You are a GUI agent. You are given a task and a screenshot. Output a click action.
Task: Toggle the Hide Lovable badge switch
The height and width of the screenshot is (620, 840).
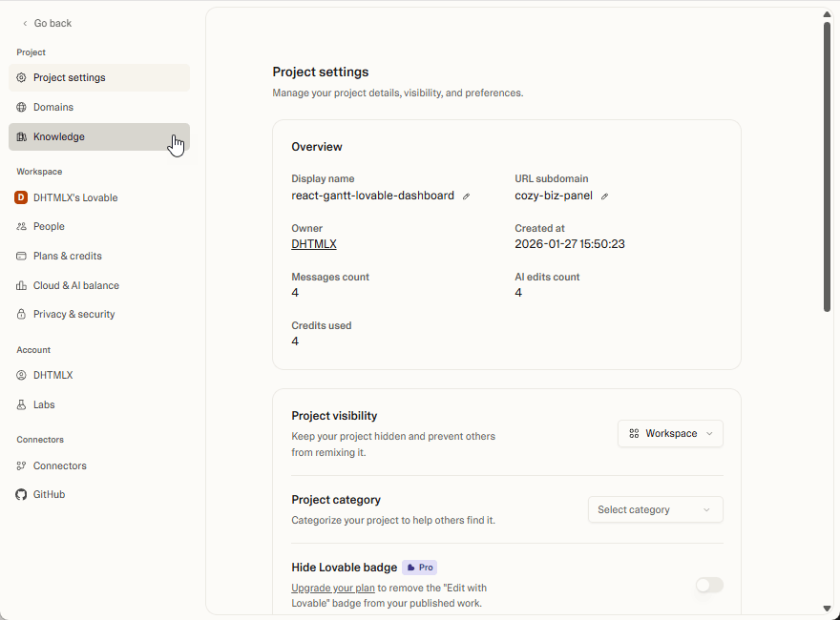click(709, 585)
